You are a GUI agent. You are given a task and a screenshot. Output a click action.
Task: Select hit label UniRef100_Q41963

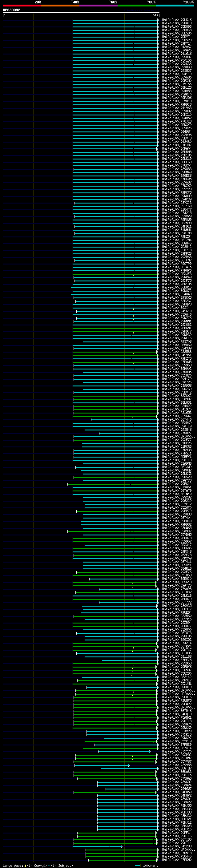pyautogui.click(x=177, y=108)
